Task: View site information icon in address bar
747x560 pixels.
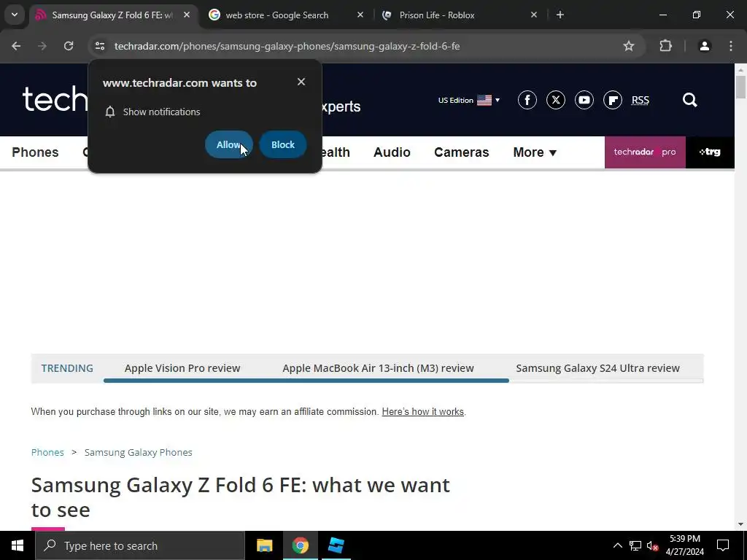Action: [x=99, y=46]
